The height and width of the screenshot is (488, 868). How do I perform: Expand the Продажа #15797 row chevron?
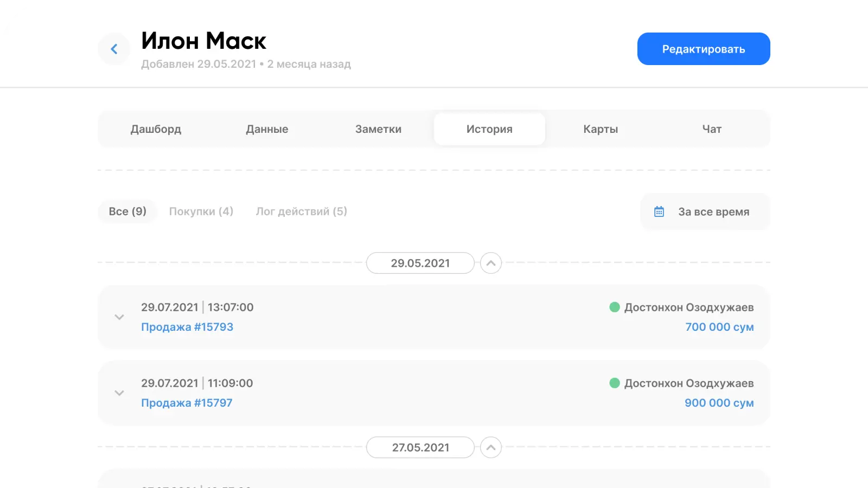[119, 393]
